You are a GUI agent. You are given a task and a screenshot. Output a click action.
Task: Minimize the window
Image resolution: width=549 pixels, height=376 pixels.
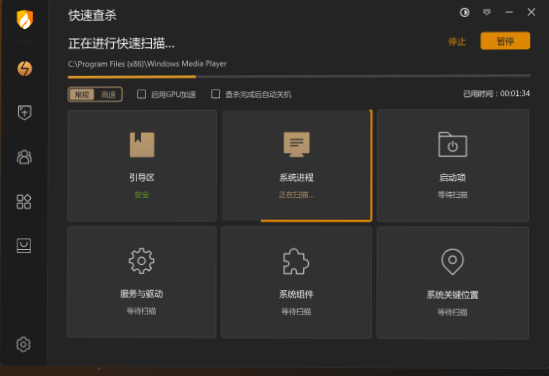click(509, 13)
